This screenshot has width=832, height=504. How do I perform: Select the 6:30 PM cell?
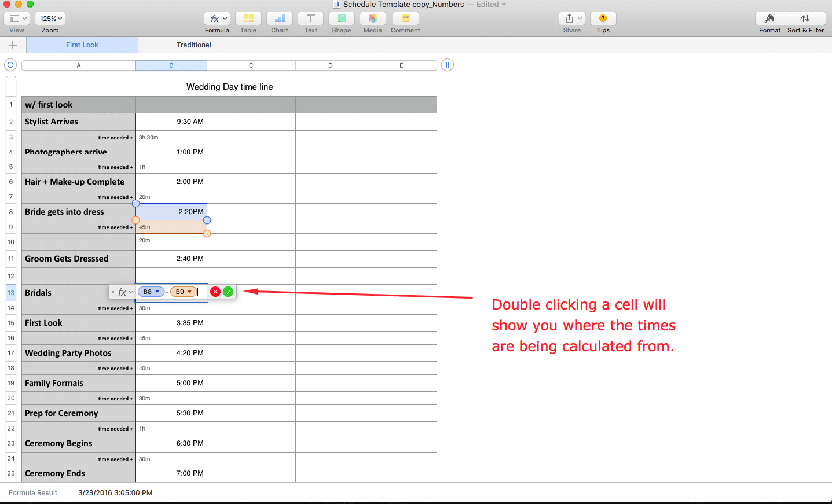[171, 443]
